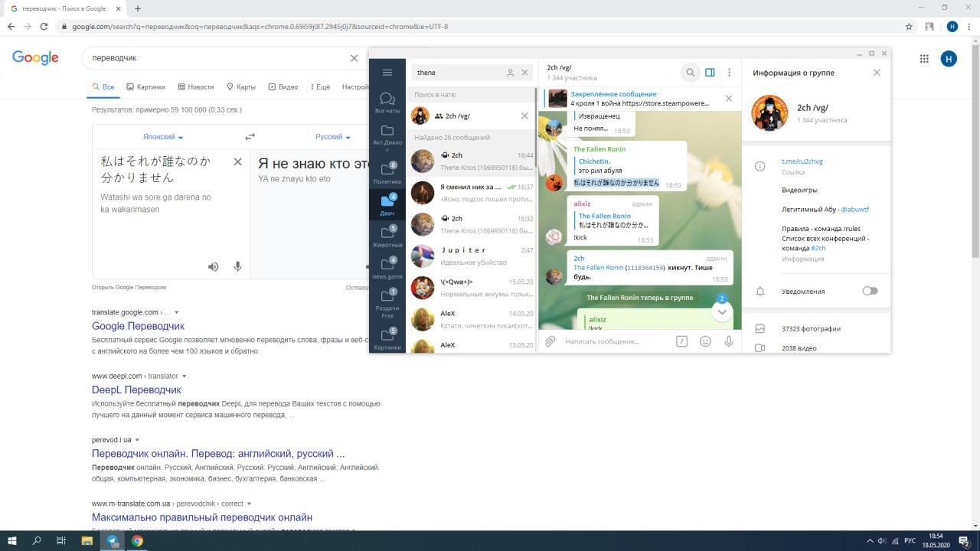Click the search-by-user person icon in Telegram

click(x=510, y=73)
